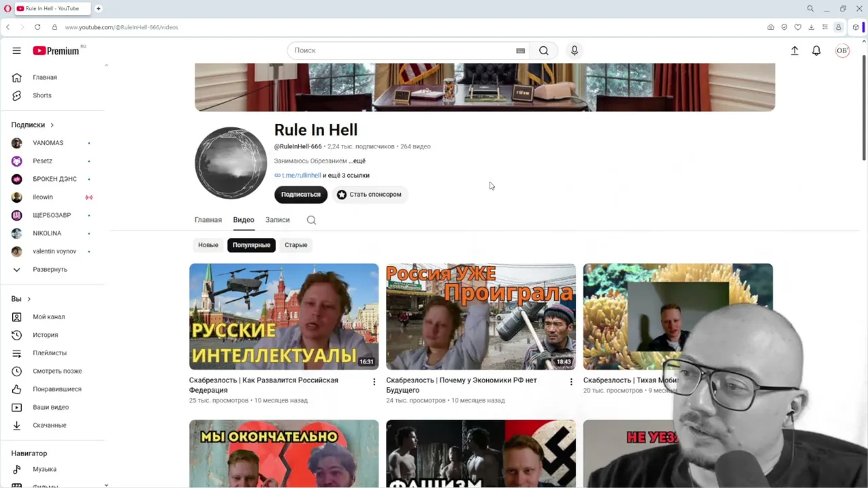This screenshot has width=868, height=488.
Task: Open the БРОКЕН ДЭНС subscription channel
Action: (x=55, y=179)
